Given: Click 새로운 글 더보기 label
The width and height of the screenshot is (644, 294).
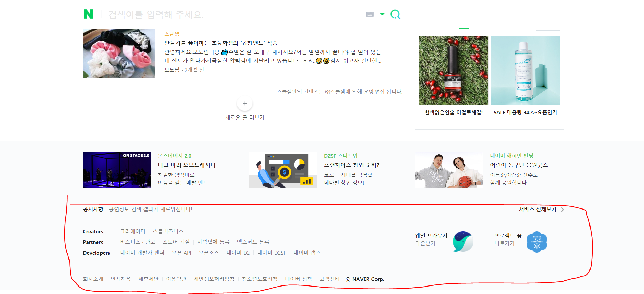Looking at the screenshot, I should 245,118.
